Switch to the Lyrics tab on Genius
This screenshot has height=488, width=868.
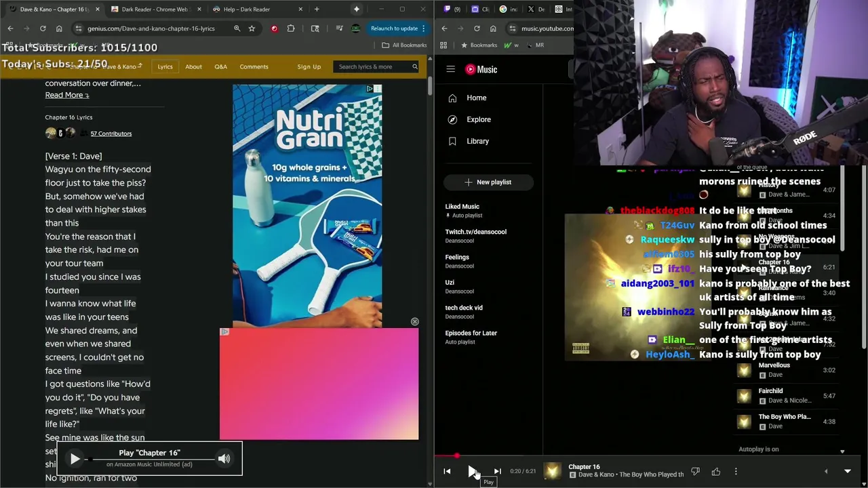[165, 66]
